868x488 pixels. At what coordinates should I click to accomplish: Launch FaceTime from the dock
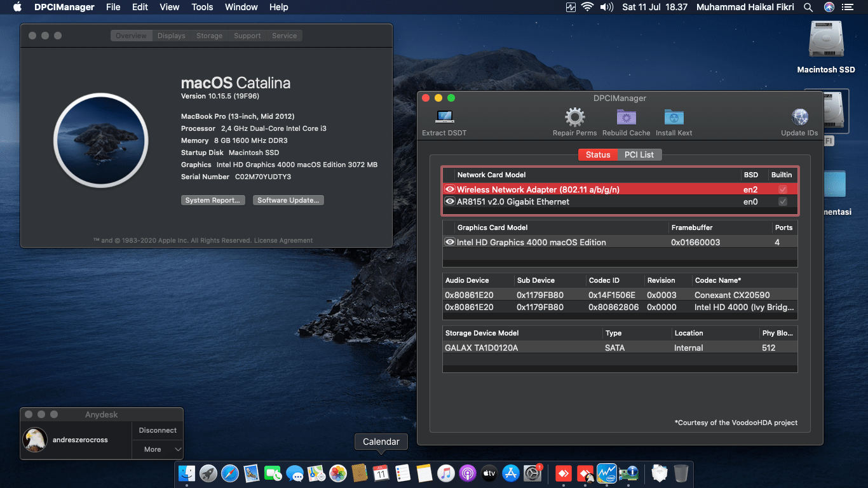tap(273, 473)
